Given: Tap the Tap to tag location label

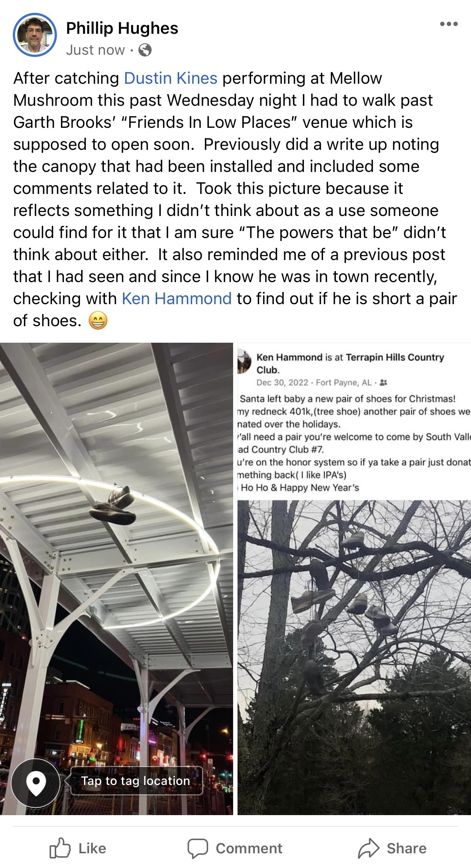Looking at the screenshot, I should coord(136,781).
